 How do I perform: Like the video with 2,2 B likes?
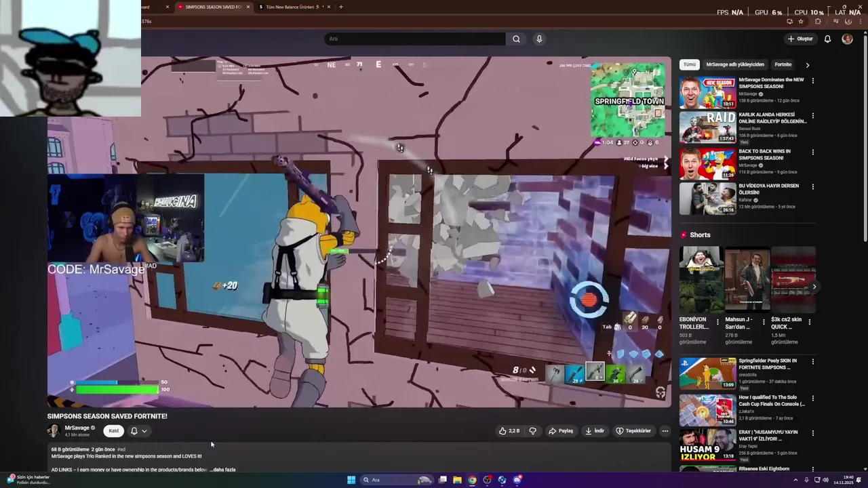pos(509,430)
